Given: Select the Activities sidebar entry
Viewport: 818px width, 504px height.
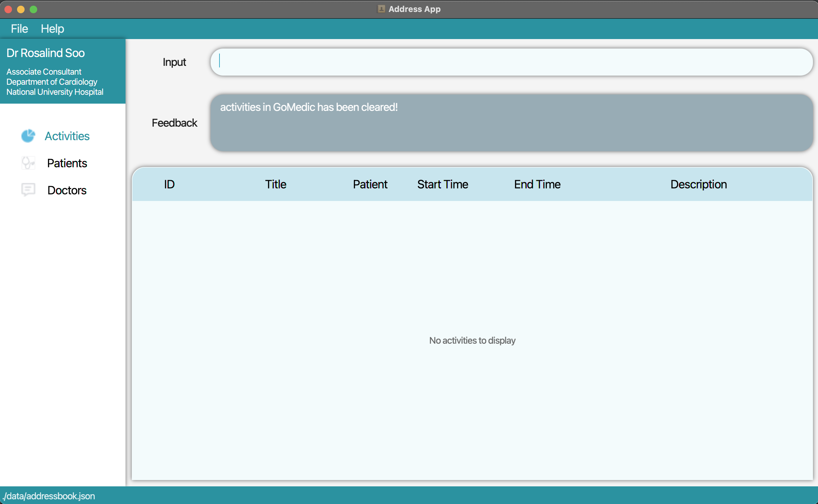Looking at the screenshot, I should [x=67, y=136].
